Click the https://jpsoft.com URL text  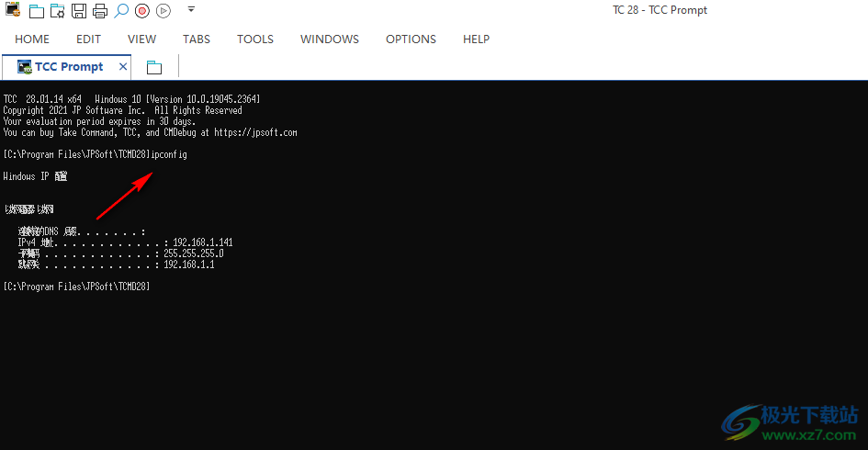click(255, 133)
